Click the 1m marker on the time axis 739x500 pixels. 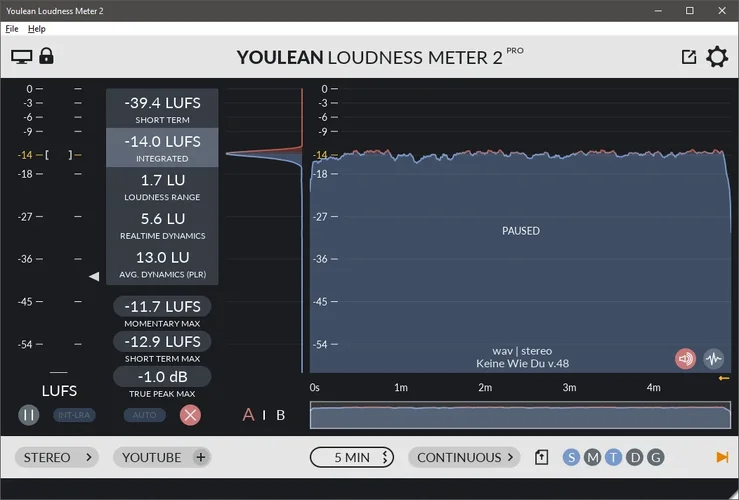click(401, 387)
